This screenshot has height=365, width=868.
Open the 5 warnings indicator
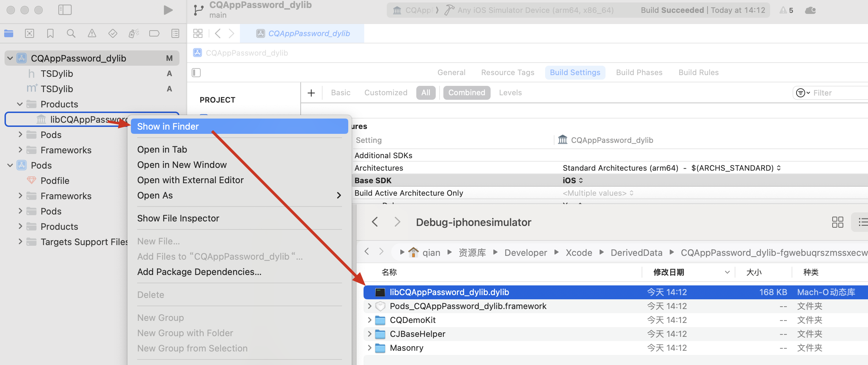click(786, 10)
